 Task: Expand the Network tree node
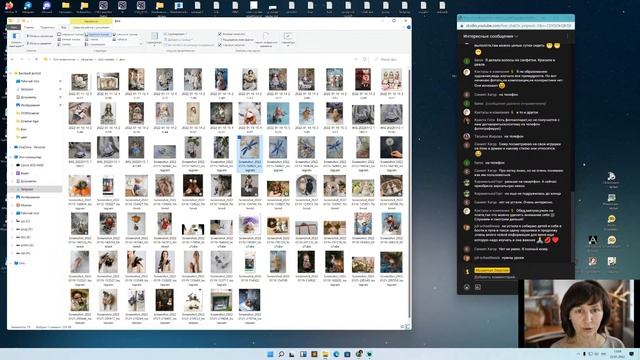[11, 263]
